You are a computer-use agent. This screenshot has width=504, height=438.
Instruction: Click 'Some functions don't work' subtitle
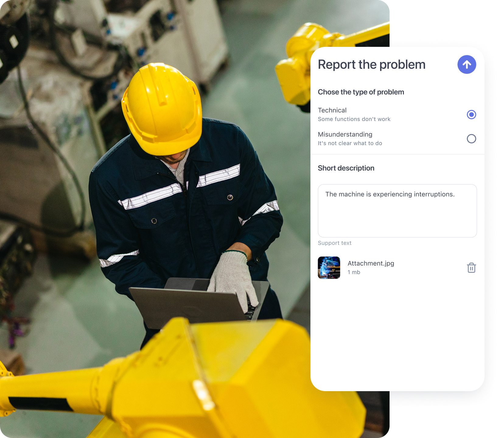354,119
